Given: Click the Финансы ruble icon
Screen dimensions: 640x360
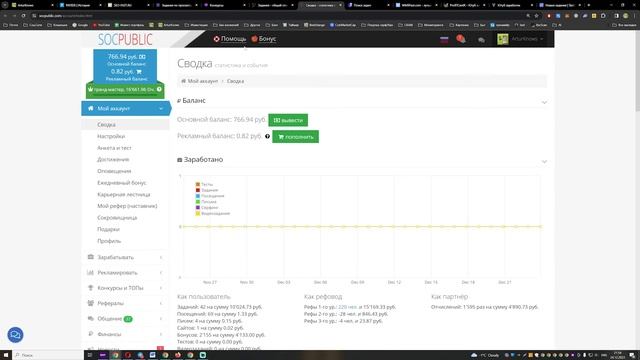Looking at the screenshot, I should [x=91, y=333].
